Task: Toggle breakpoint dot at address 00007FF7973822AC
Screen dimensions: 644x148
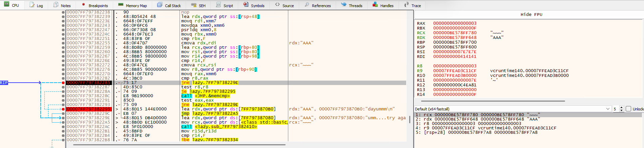Action: pyautogui.click(x=63, y=127)
